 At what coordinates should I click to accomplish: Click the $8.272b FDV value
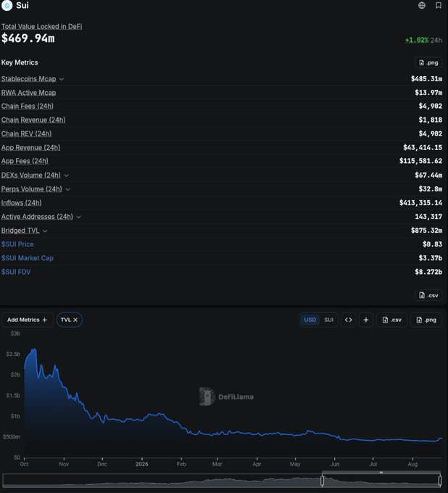pos(428,272)
